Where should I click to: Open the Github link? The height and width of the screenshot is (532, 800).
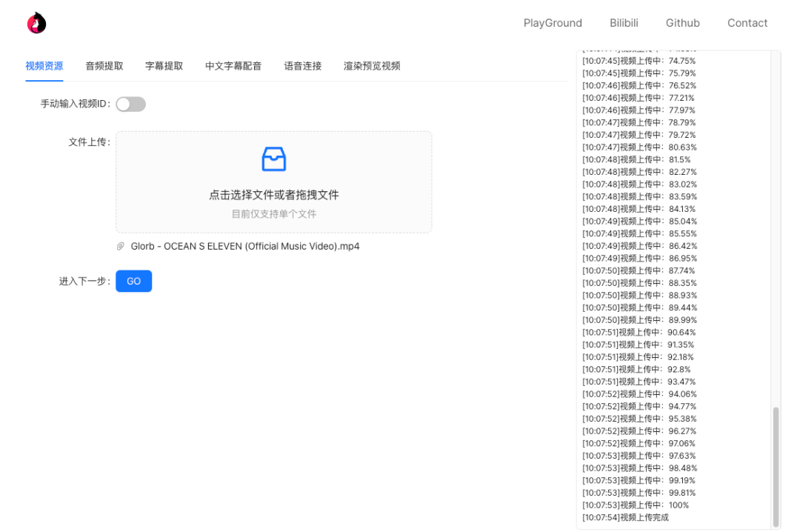682,23
